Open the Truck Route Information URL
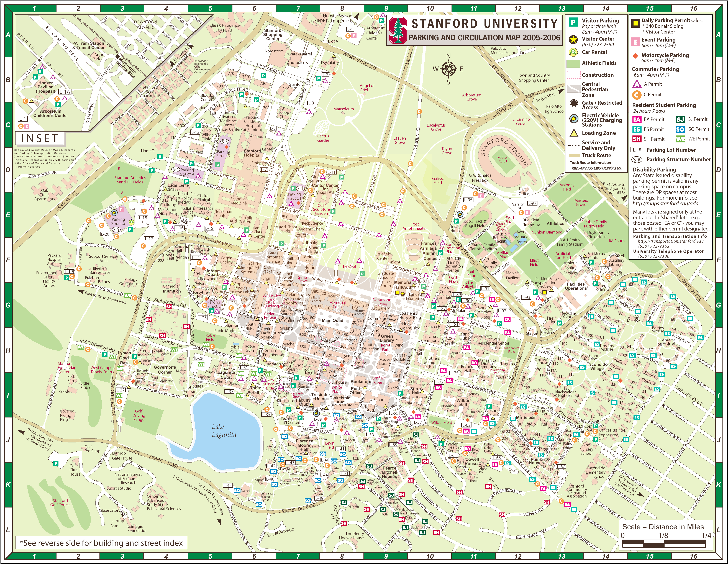The width and height of the screenshot is (728, 564). [597, 168]
